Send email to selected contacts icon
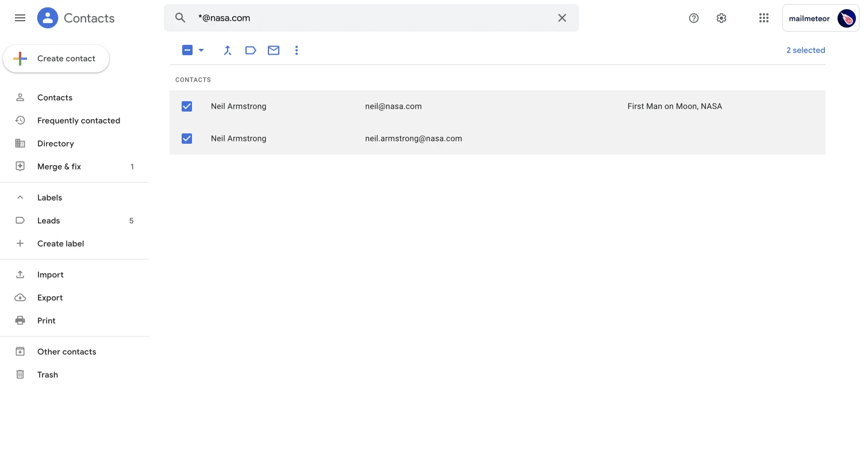Viewport: 868px width, 460px height. click(x=274, y=50)
